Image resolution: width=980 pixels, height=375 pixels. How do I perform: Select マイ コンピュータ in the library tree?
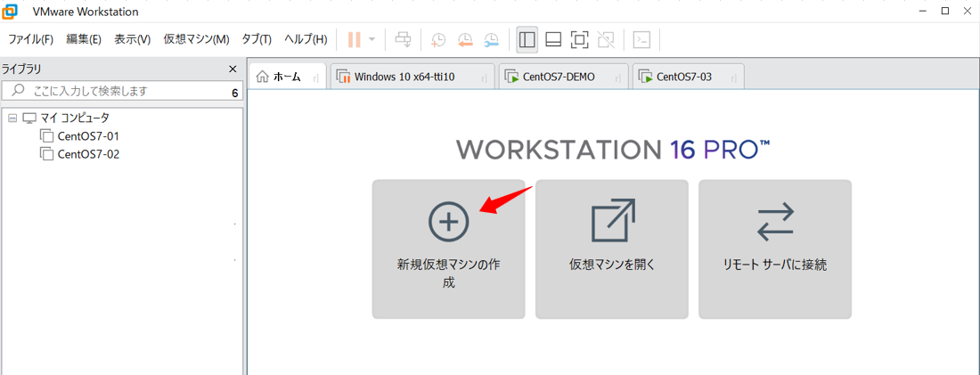[74, 118]
